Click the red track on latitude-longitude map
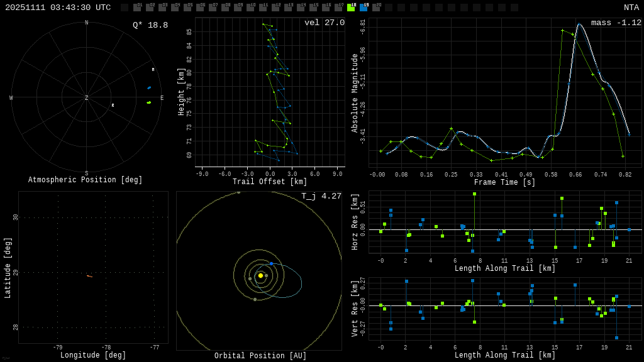Viewport: 644px width, 362px height. pos(89,276)
